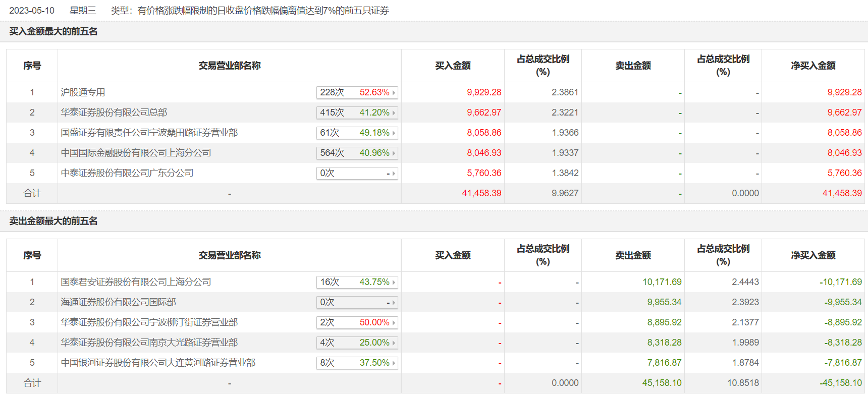Viewport: 868px width, 396px height.
Task: Click the sell percentage 2.3923
Action: [x=745, y=302]
